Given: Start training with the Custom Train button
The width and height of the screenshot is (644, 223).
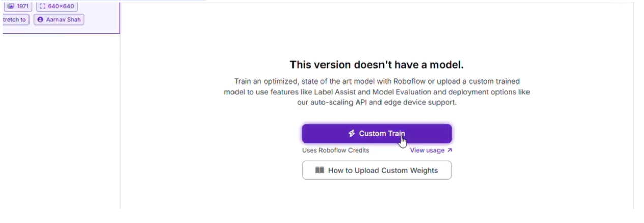Looking at the screenshot, I should (376, 133).
